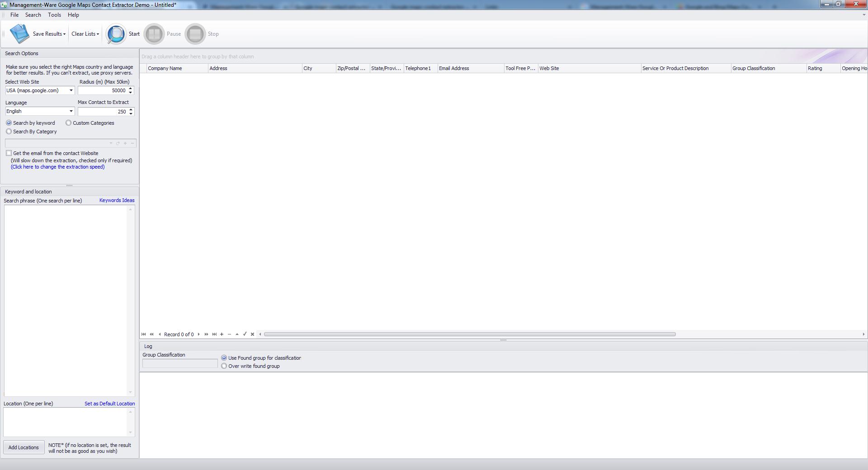The width and height of the screenshot is (868, 470).
Task: Click the Start button label
Action: [x=134, y=34]
